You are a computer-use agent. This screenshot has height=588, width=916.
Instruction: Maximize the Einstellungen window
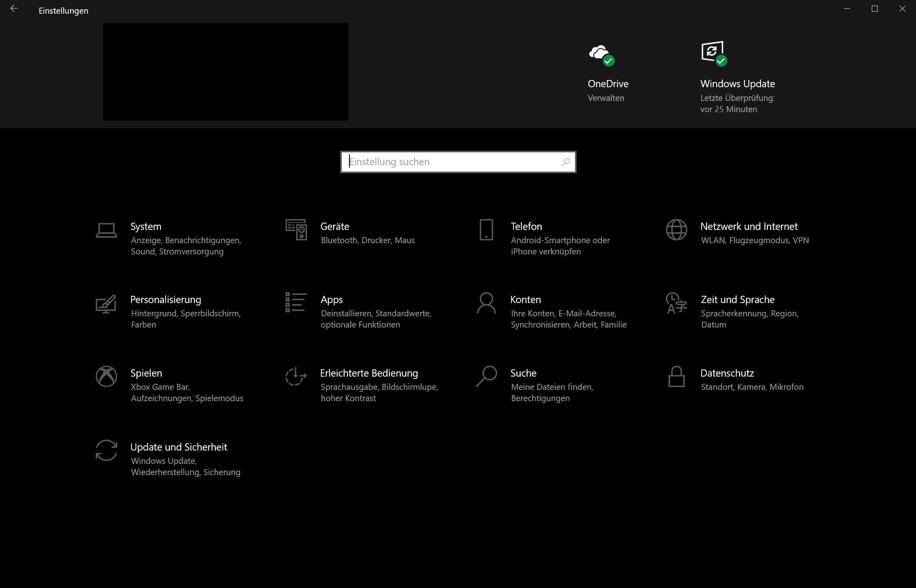(875, 8)
